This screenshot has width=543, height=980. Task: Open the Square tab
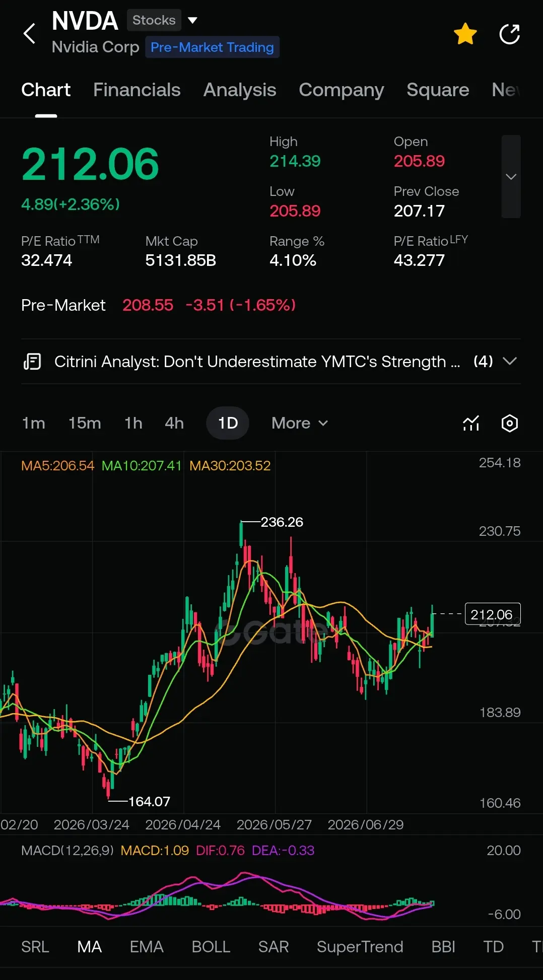438,90
